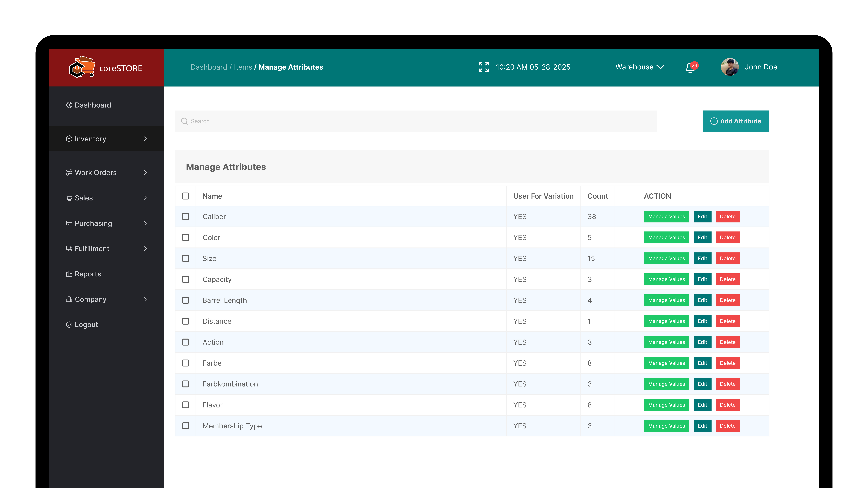Manage Values for Caliber

point(666,217)
